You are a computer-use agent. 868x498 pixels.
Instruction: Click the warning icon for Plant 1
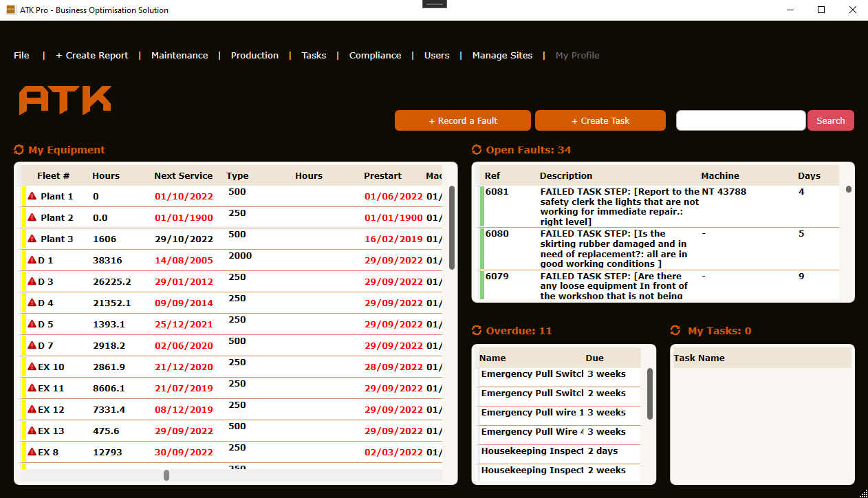click(32, 196)
